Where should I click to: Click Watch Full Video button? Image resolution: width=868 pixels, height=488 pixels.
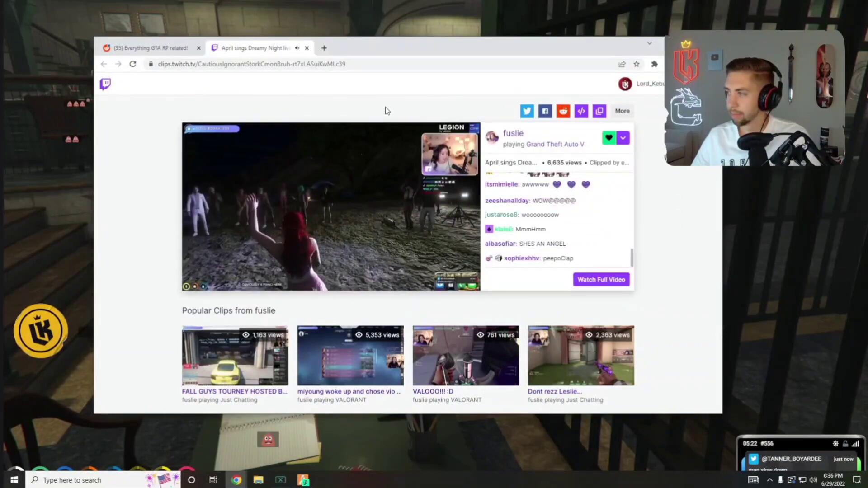[x=601, y=279]
